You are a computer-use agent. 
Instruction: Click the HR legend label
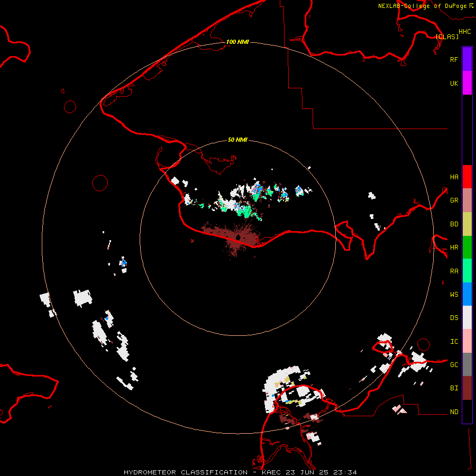454,248
